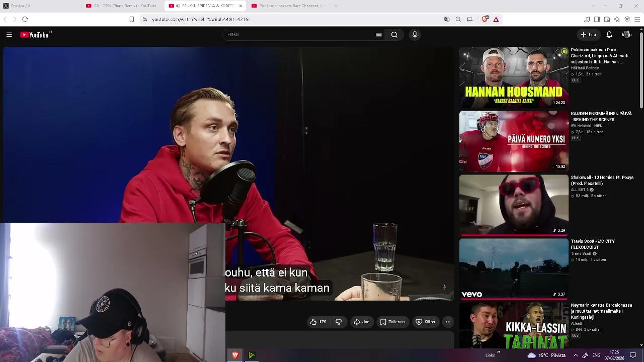Show hidden system tray icons chevron
This screenshot has height=362, width=644.
(576, 355)
